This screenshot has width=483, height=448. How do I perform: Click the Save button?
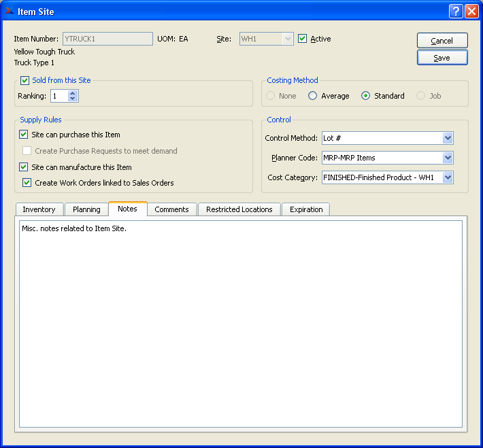pyautogui.click(x=442, y=58)
